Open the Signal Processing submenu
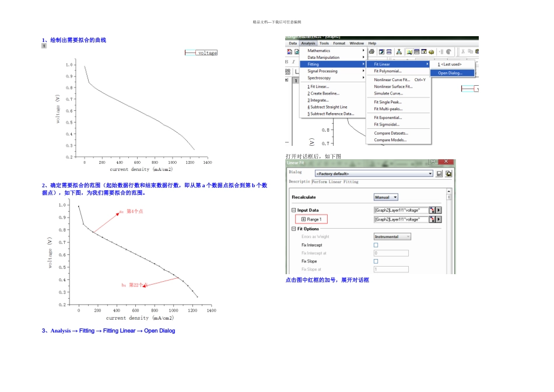The width and height of the screenshot is (554, 392). click(x=332, y=71)
